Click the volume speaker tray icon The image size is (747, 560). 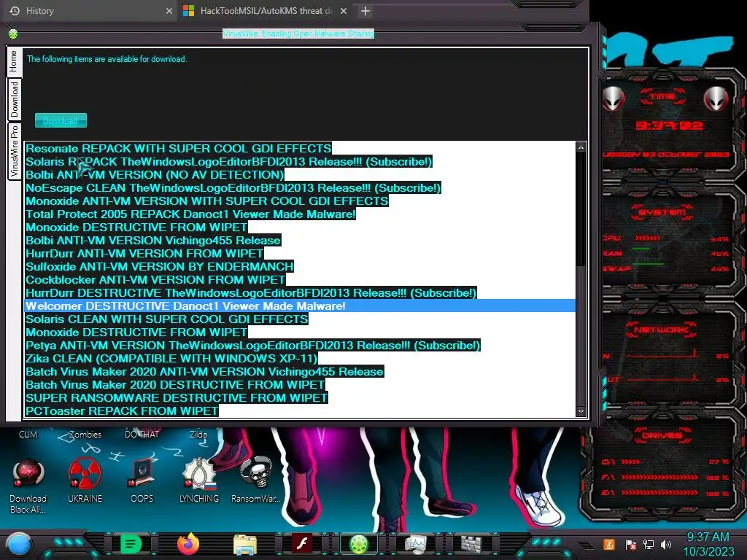pos(666,544)
